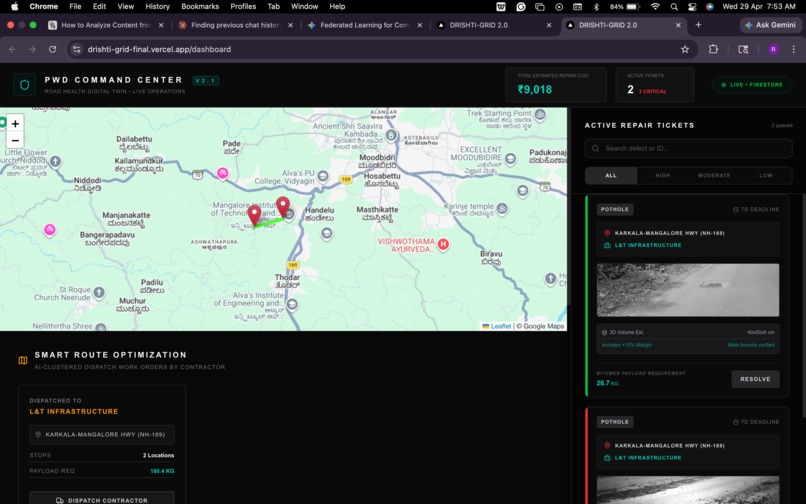Open a new browser tab with plus
This screenshot has width=806, height=504.
tap(698, 25)
